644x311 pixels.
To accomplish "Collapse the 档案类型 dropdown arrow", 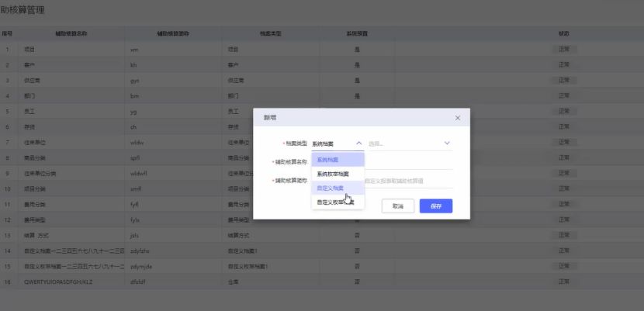I will 358,143.
